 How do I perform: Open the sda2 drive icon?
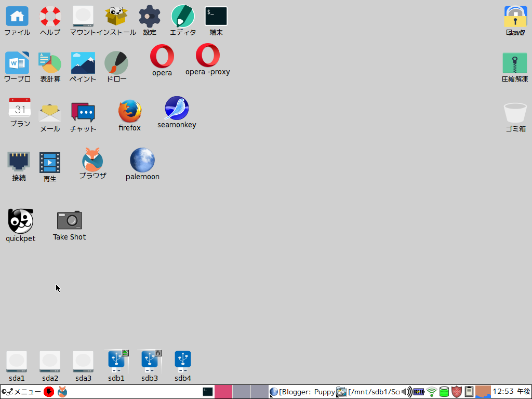50,362
